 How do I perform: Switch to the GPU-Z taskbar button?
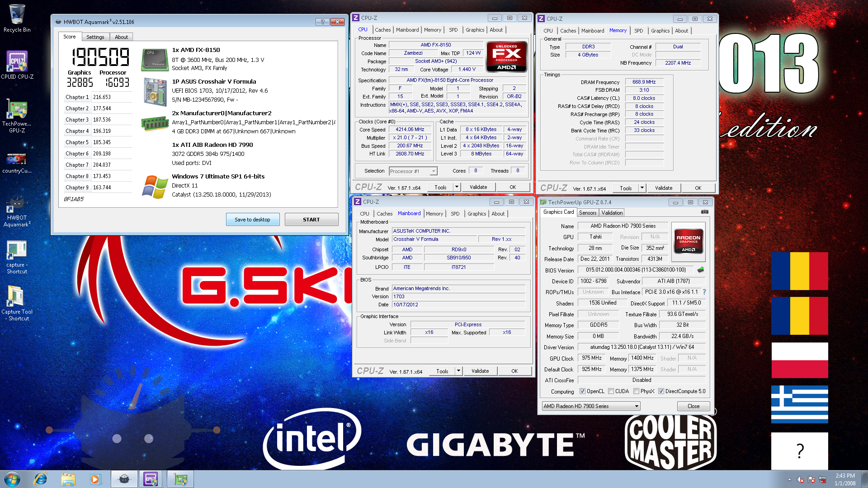tap(180, 479)
